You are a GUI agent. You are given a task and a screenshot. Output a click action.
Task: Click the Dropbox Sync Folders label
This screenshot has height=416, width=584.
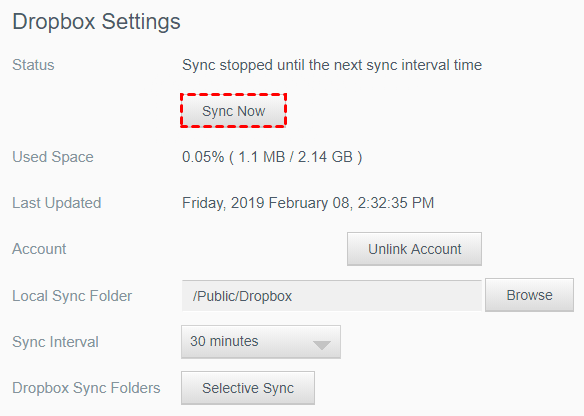pos(86,388)
